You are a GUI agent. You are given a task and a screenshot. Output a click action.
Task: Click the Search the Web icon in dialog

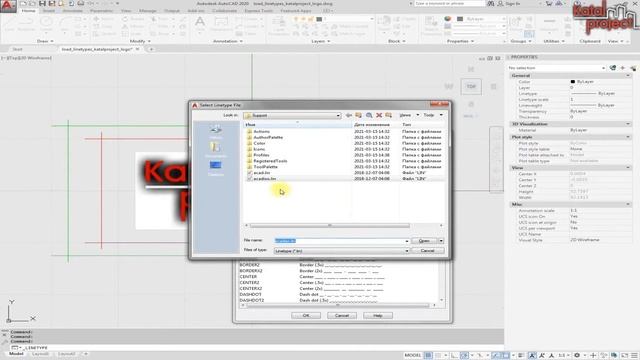click(x=369, y=116)
